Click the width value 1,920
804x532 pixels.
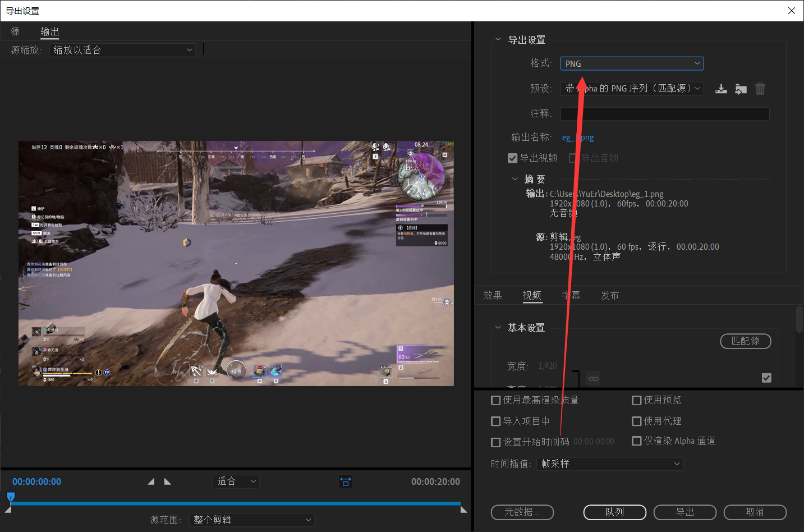[x=548, y=366]
